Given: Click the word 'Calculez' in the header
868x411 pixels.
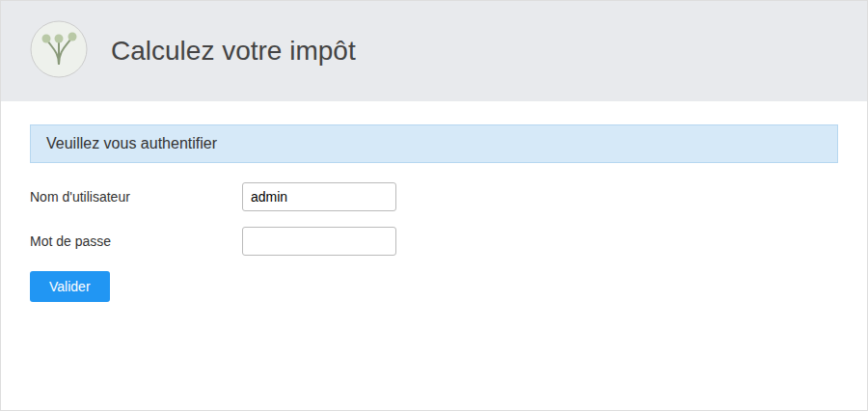Looking at the screenshot, I should click(162, 51).
